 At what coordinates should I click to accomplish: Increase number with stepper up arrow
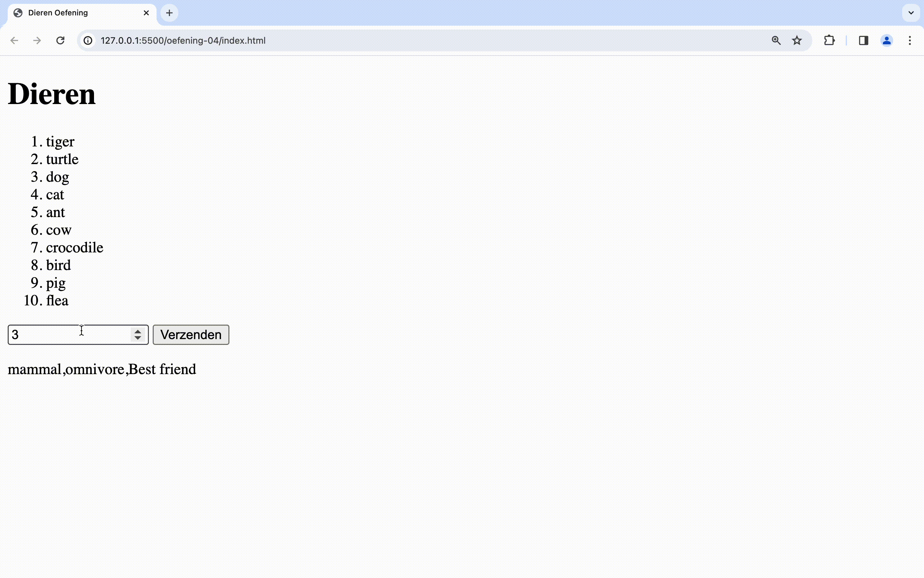point(137,331)
